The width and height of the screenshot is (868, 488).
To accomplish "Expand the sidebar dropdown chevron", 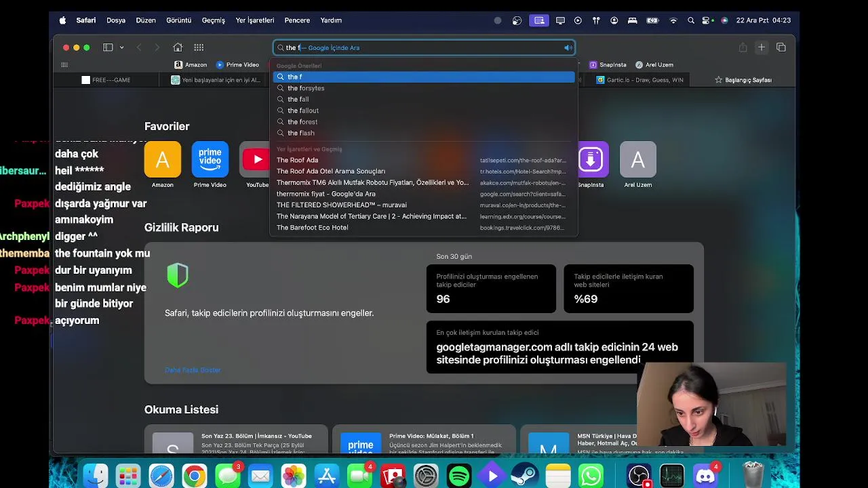I will (121, 47).
